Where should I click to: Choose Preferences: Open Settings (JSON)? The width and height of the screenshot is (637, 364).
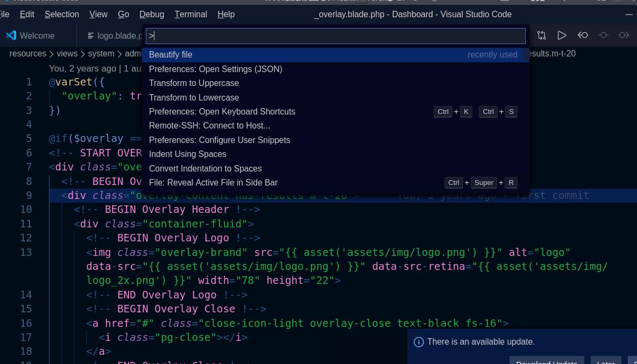pyautogui.click(x=215, y=69)
